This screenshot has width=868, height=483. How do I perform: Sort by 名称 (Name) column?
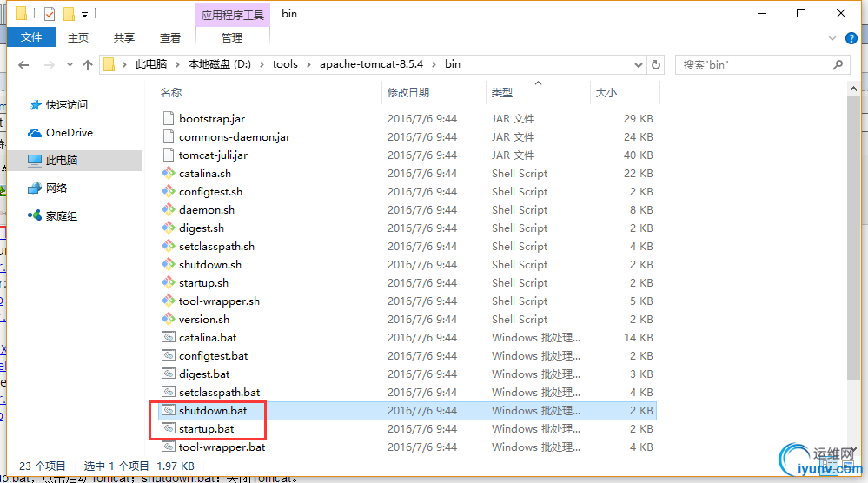pyautogui.click(x=171, y=92)
